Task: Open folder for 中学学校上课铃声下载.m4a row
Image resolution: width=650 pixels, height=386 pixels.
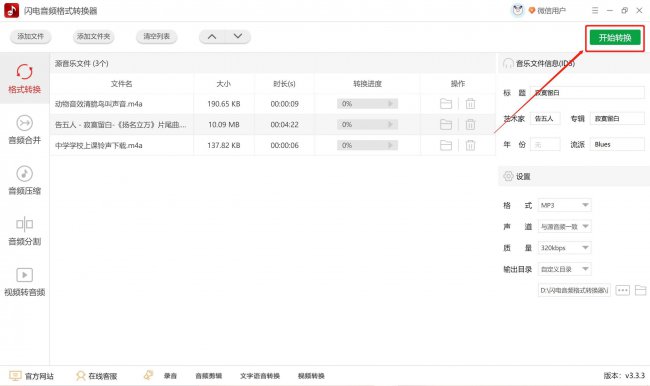Action: pyautogui.click(x=446, y=145)
